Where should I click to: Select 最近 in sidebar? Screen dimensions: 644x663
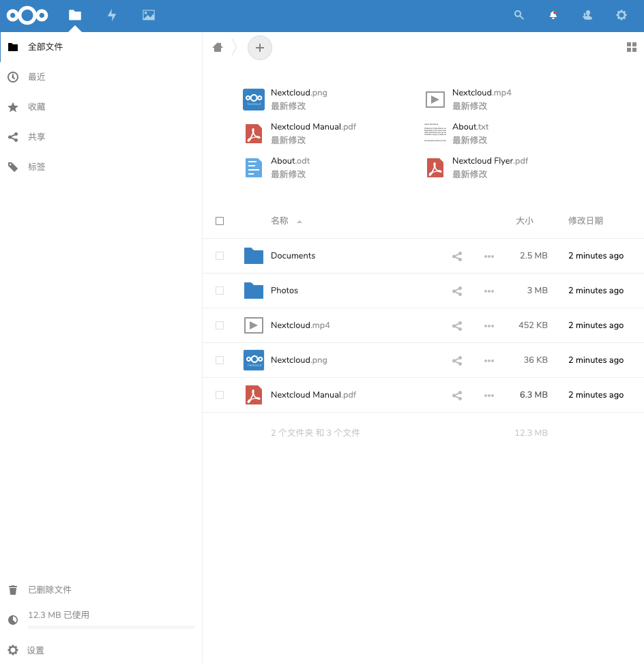pyautogui.click(x=101, y=77)
